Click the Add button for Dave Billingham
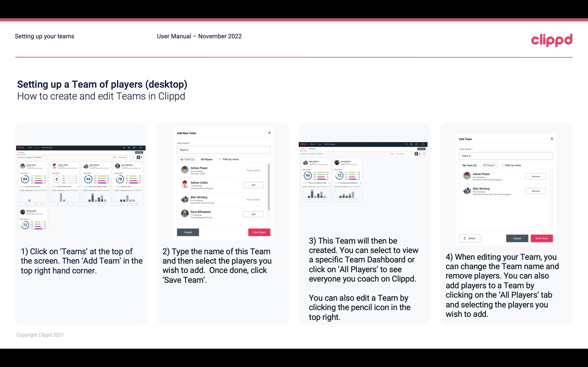The height and width of the screenshot is (367, 588). click(253, 214)
